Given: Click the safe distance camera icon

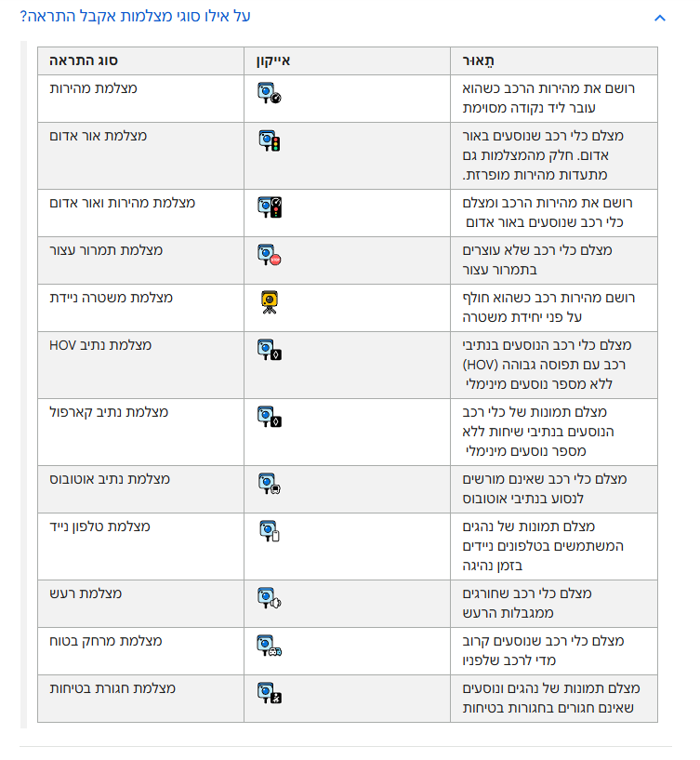Looking at the screenshot, I should (x=269, y=646).
